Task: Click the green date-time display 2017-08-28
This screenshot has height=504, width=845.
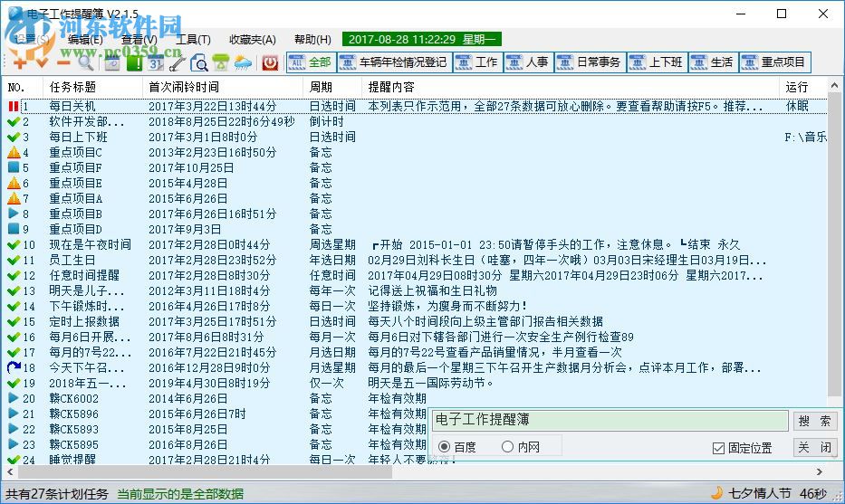Action: [x=422, y=39]
